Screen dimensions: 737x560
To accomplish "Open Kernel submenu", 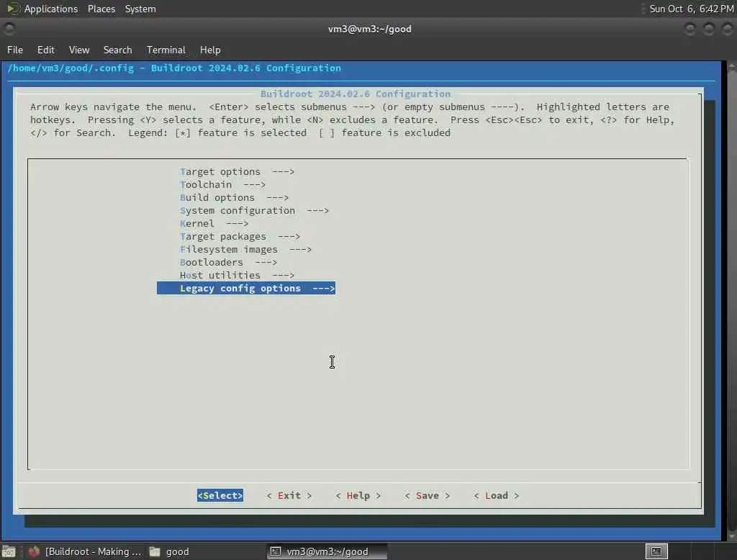I will click(x=214, y=223).
